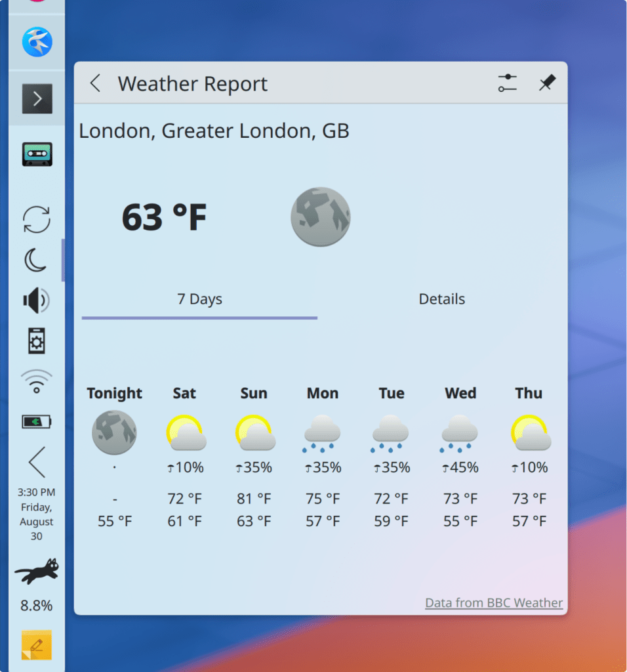
Task: Toggle night light moon icon
Action: 36,260
